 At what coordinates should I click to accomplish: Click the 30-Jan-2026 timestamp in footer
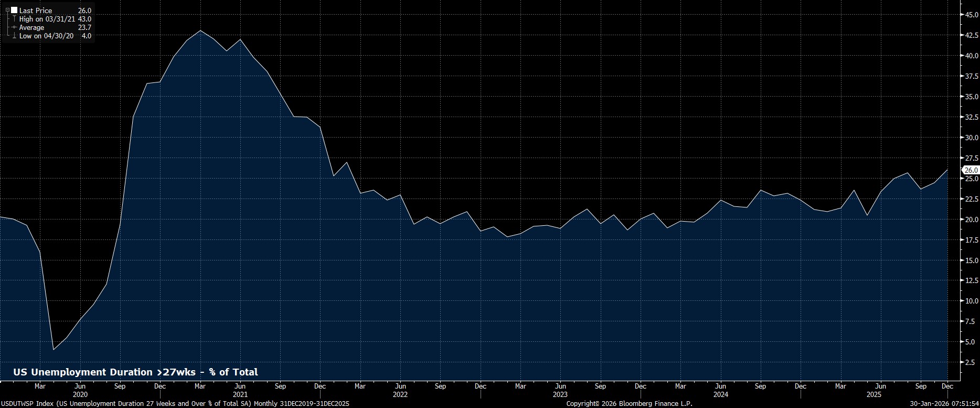coord(944,404)
